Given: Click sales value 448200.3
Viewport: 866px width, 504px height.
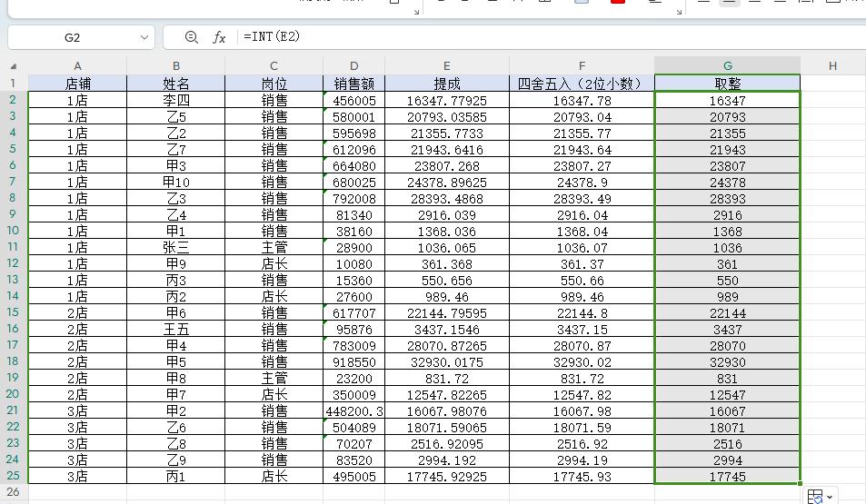Looking at the screenshot, I should point(354,410).
